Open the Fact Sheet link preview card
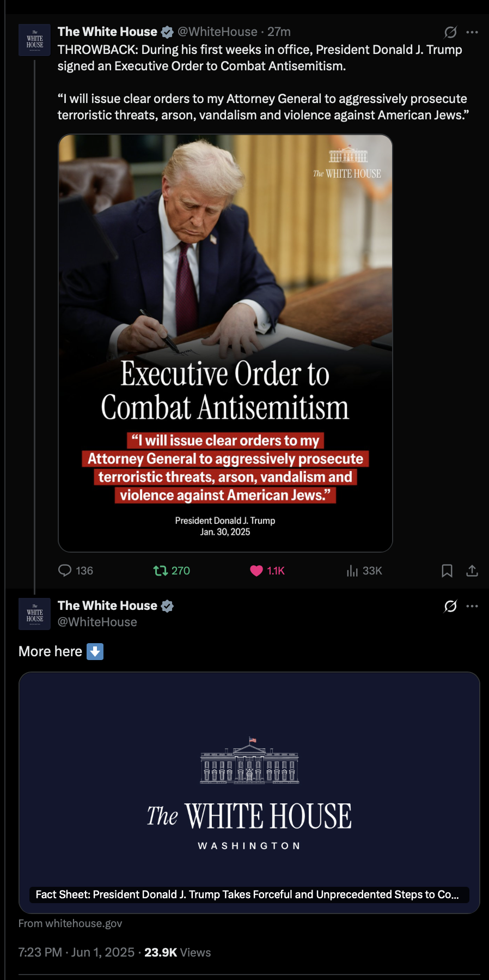This screenshot has height=980, width=489. click(x=249, y=793)
